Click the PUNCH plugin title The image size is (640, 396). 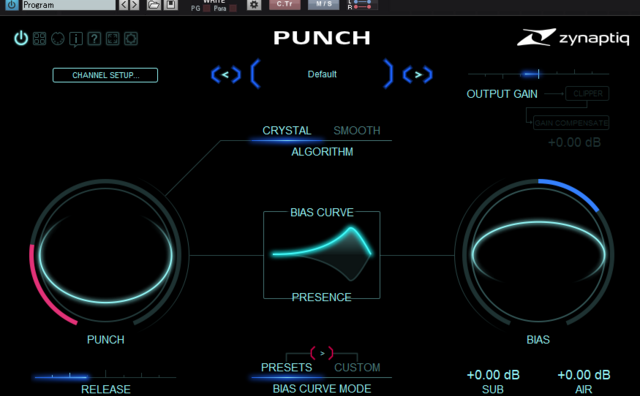(322, 38)
